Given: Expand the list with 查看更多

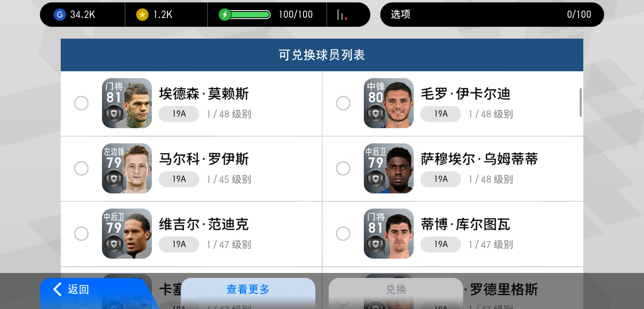Looking at the screenshot, I should pos(248,290).
